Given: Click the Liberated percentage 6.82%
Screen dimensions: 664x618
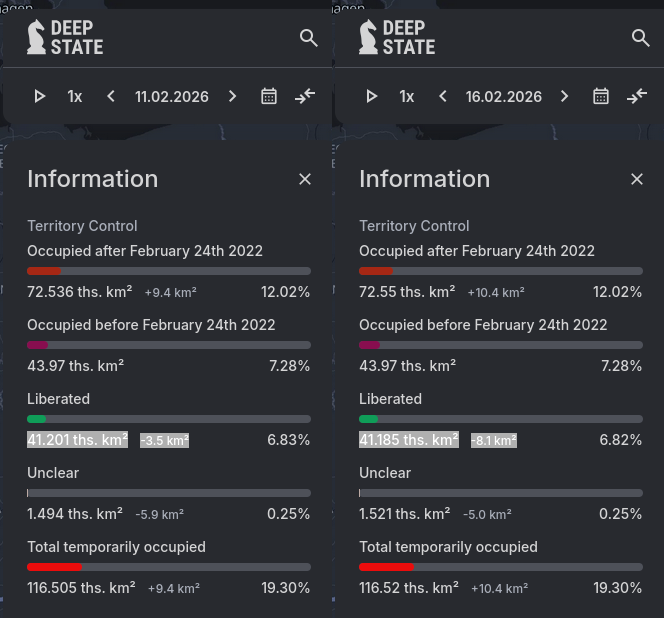Looking at the screenshot, I should pos(620,440).
